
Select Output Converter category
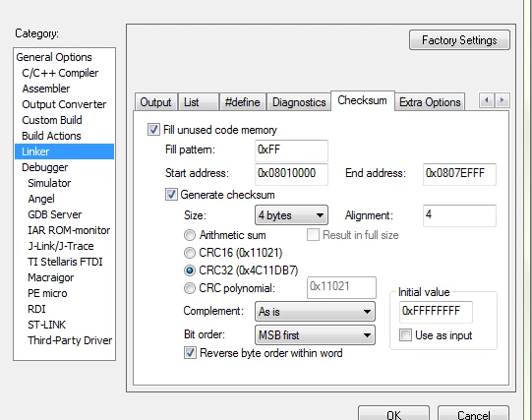[x=64, y=104]
